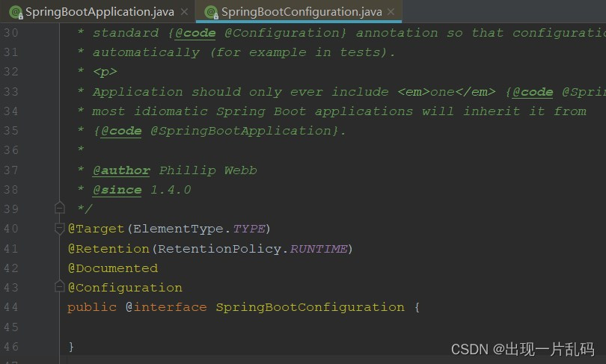606x364 pixels.
Task: Click the @author Javadoc tag
Action: tap(121, 170)
